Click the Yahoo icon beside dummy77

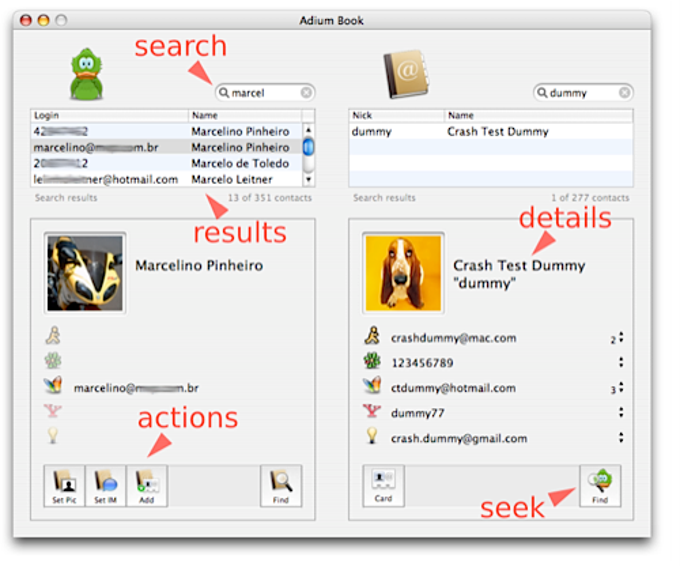[372, 410]
